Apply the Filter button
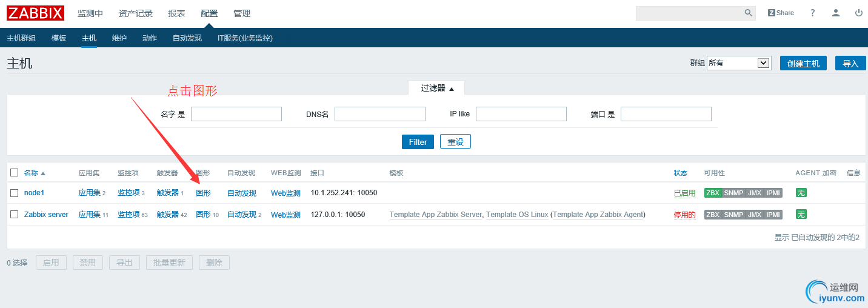868x308 pixels. pos(418,142)
